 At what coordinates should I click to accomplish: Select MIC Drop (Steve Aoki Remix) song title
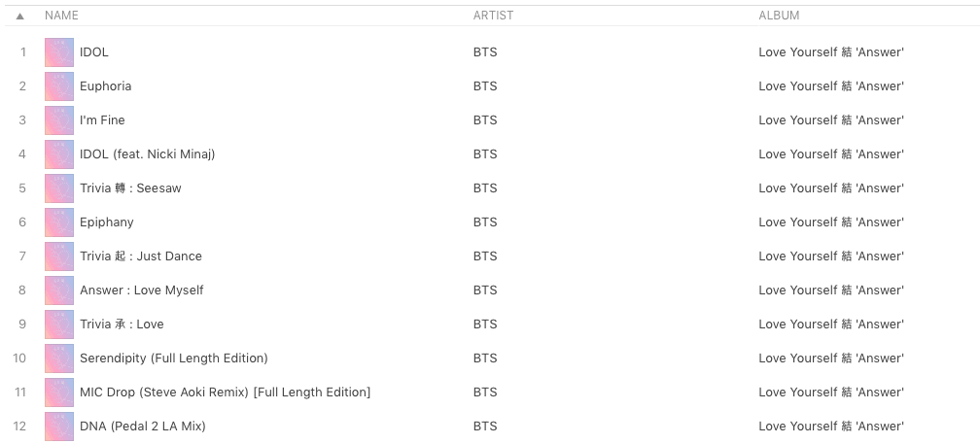pyautogui.click(x=225, y=393)
